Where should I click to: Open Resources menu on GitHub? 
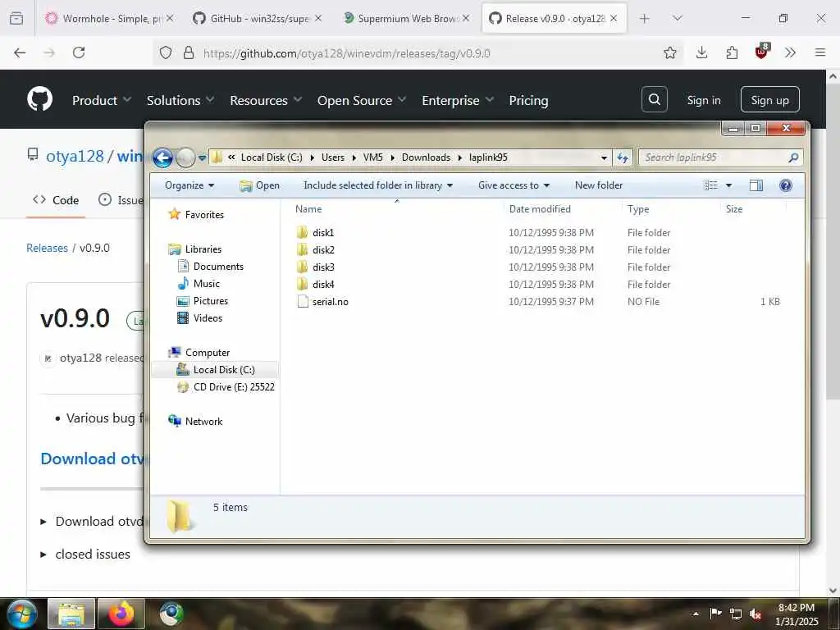[x=266, y=100]
